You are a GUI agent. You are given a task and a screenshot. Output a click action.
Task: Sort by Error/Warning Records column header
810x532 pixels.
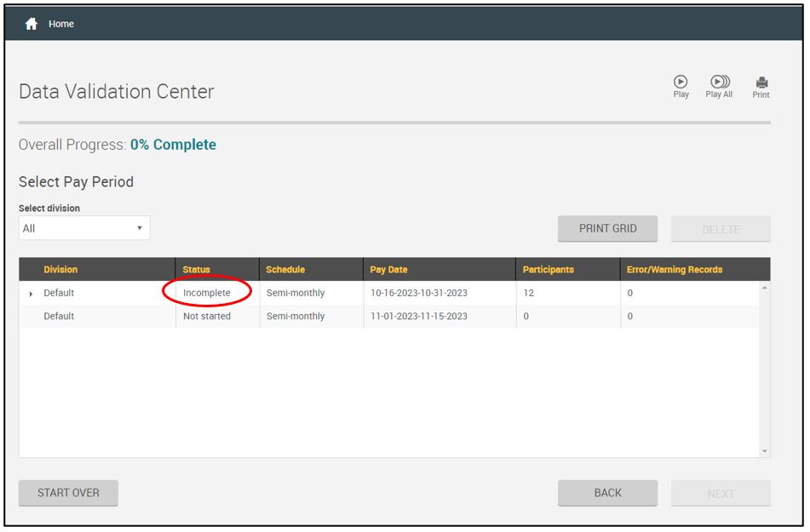click(x=674, y=270)
